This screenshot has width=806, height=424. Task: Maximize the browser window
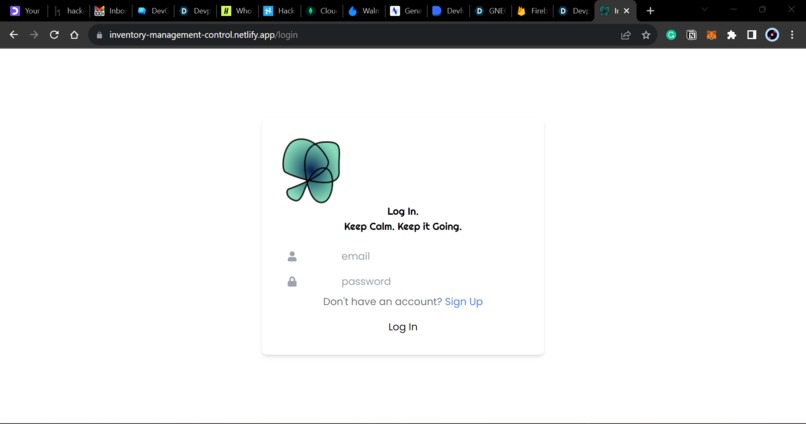click(762, 10)
